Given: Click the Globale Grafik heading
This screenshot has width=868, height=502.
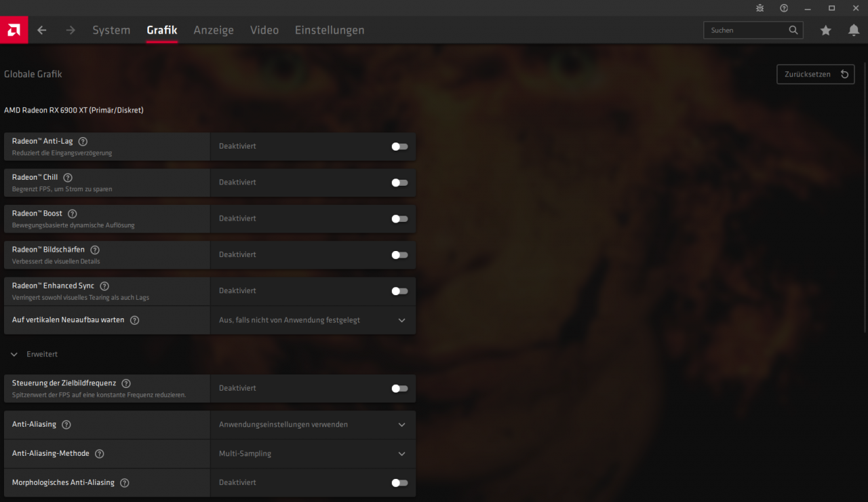Looking at the screenshot, I should [33, 74].
